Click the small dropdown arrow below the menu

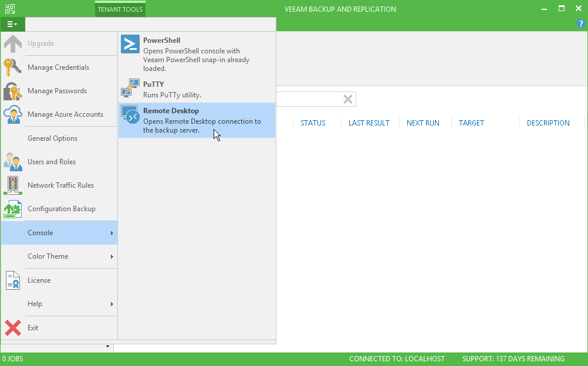pos(107,347)
